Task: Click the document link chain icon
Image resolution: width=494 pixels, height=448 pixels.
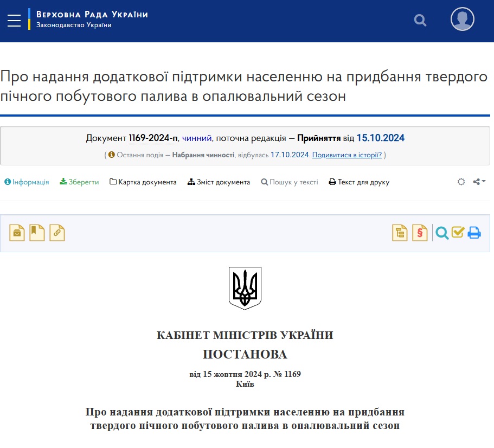Action: point(57,233)
